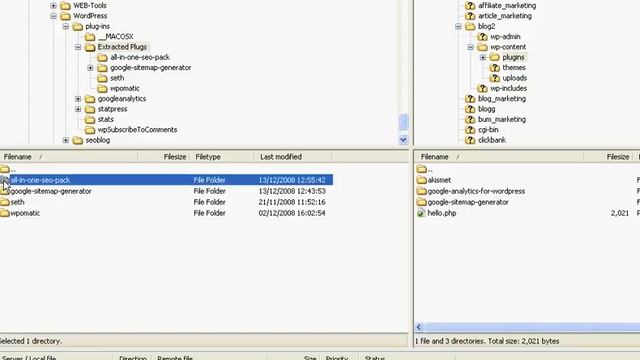The height and width of the screenshot is (360, 640).
Task: Sort local list by Last modified column
Action: click(x=293, y=157)
